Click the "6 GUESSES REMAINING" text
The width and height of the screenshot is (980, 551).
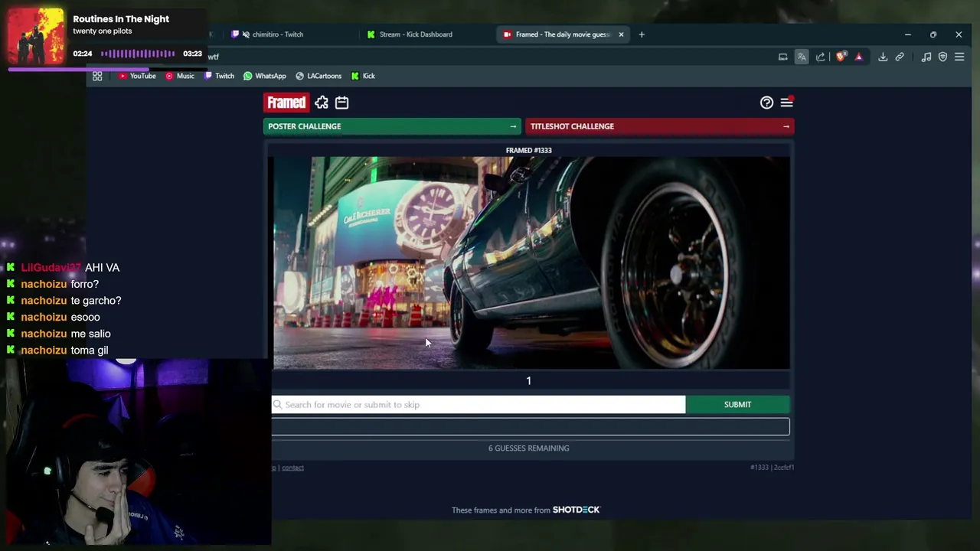(x=528, y=448)
